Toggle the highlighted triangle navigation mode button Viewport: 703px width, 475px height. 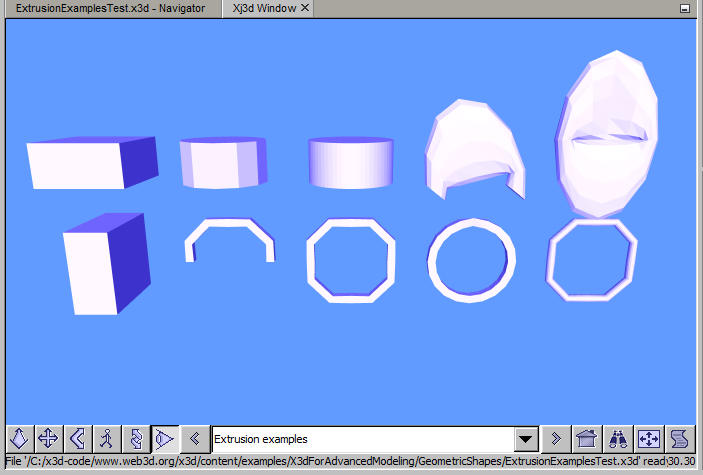[164, 438]
